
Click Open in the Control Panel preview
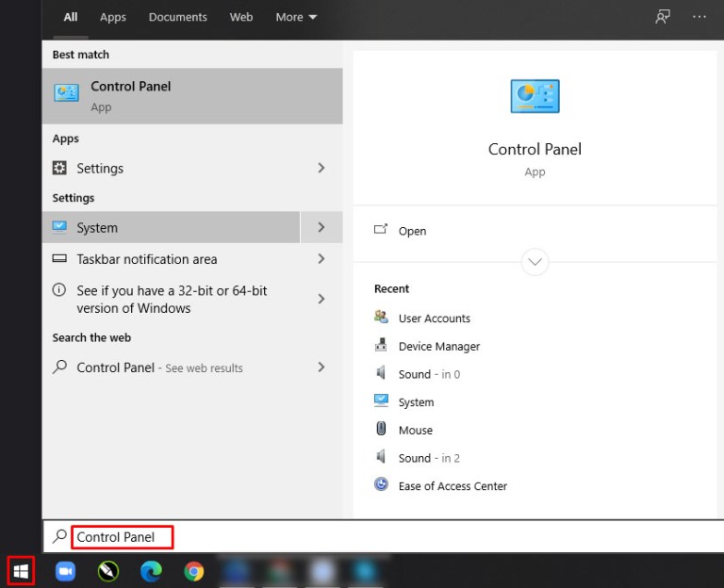tap(412, 231)
